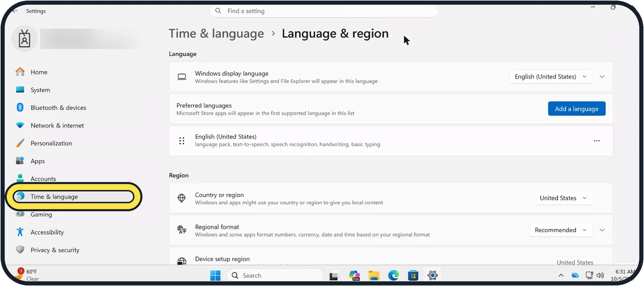Open Microsoft Store from the taskbar
644x286 pixels.
coord(413,276)
